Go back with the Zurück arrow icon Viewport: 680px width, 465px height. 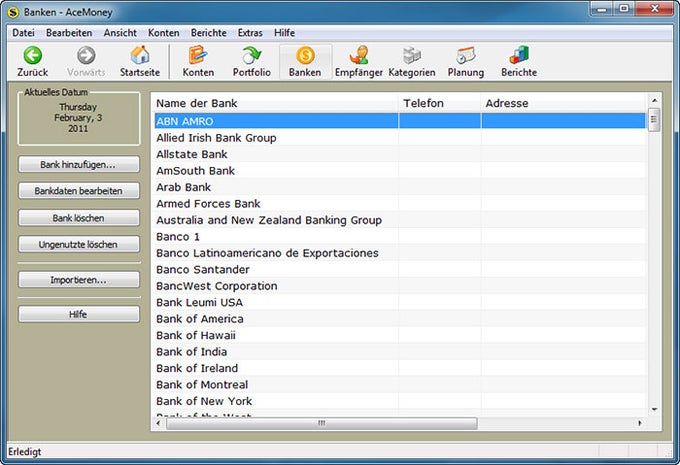(33, 56)
